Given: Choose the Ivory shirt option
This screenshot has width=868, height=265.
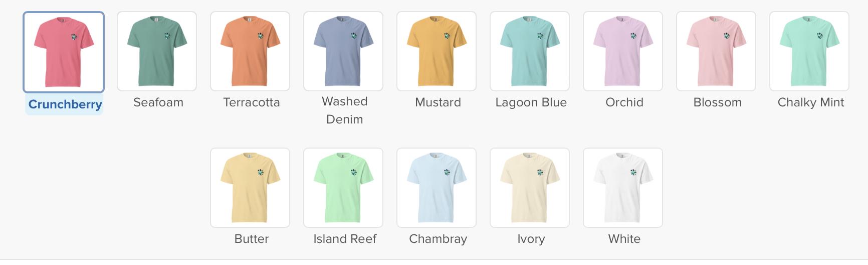Looking at the screenshot, I should [530, 188].
